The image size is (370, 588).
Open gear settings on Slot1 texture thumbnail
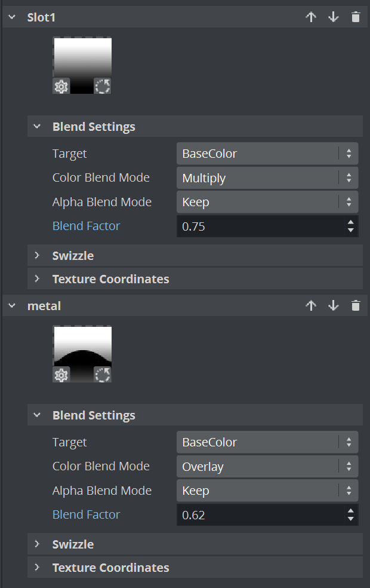click(61, 87)
